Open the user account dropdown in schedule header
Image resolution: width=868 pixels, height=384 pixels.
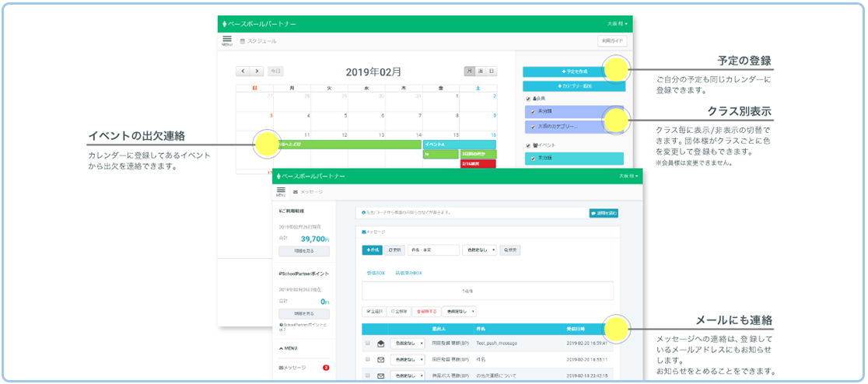coord(618,24)
